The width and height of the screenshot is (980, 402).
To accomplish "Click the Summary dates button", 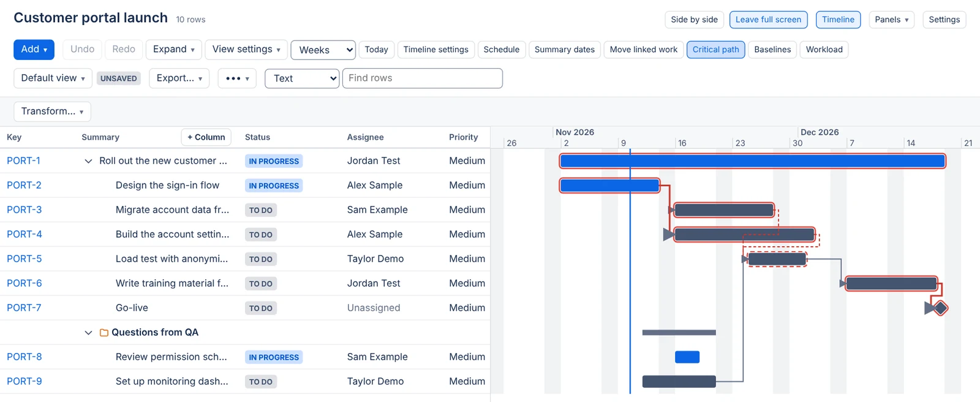I will pos(564,50).
